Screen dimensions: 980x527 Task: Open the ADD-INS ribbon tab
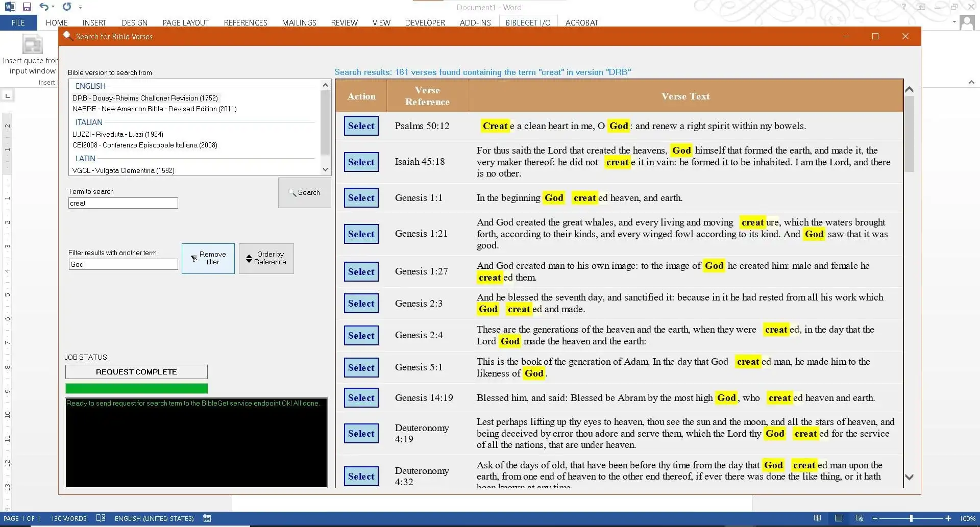475,22
